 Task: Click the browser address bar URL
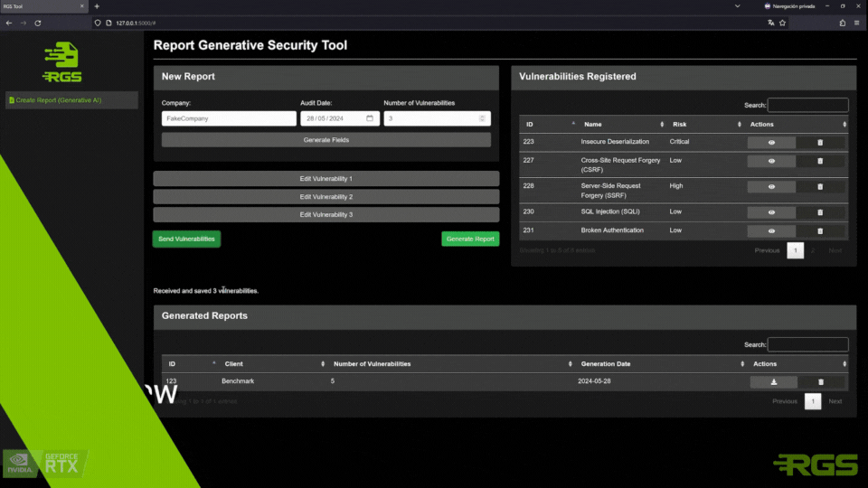[136, 23]
